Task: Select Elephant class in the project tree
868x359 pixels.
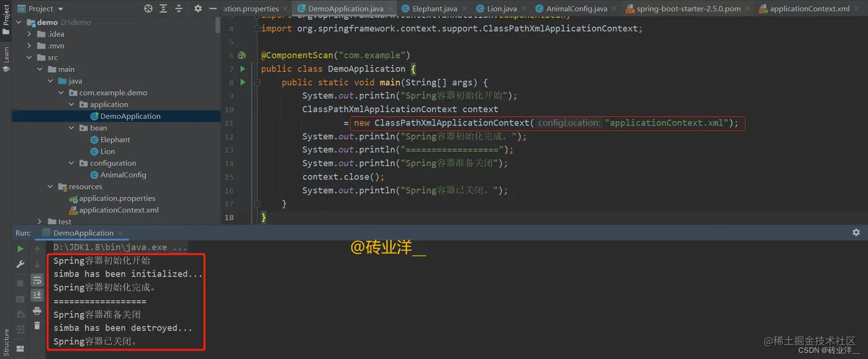Action: point(115,139)
